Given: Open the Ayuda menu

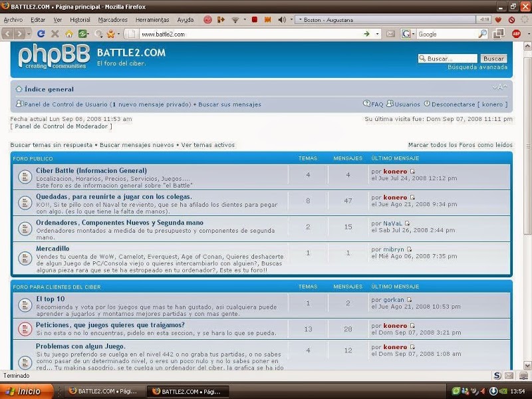Looking at the screenshot, I should (x=186, y=20).
